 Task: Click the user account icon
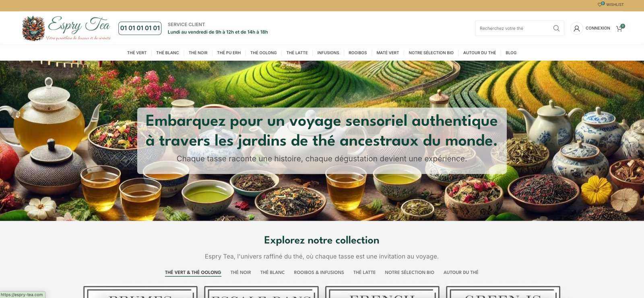click(577, 28)
